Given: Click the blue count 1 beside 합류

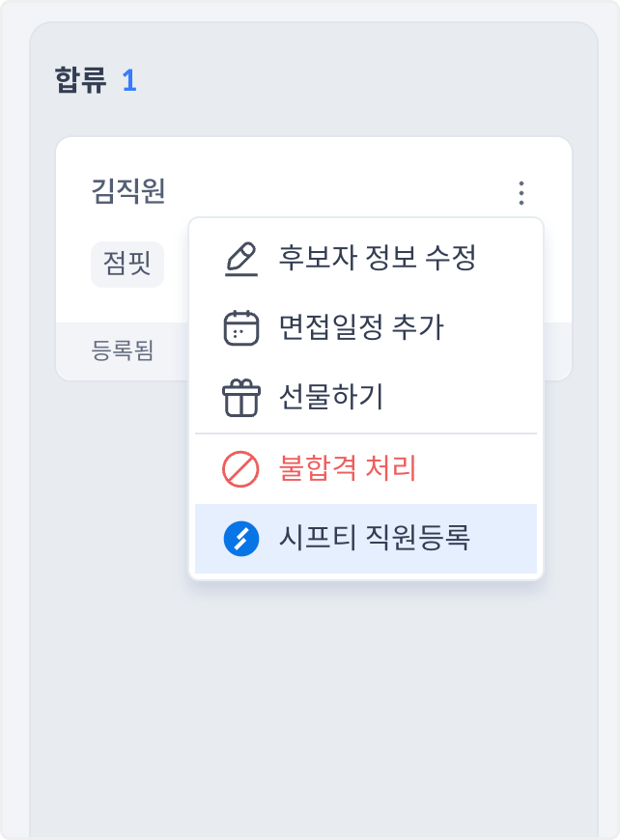Looking at the screenshot, I should pyautogui.click(x=129, y=80).
